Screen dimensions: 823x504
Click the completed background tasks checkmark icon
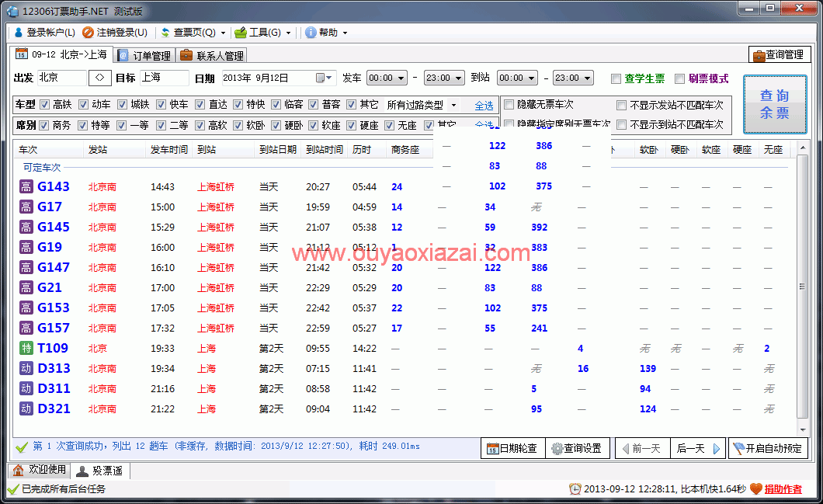(x=13, y=490)
